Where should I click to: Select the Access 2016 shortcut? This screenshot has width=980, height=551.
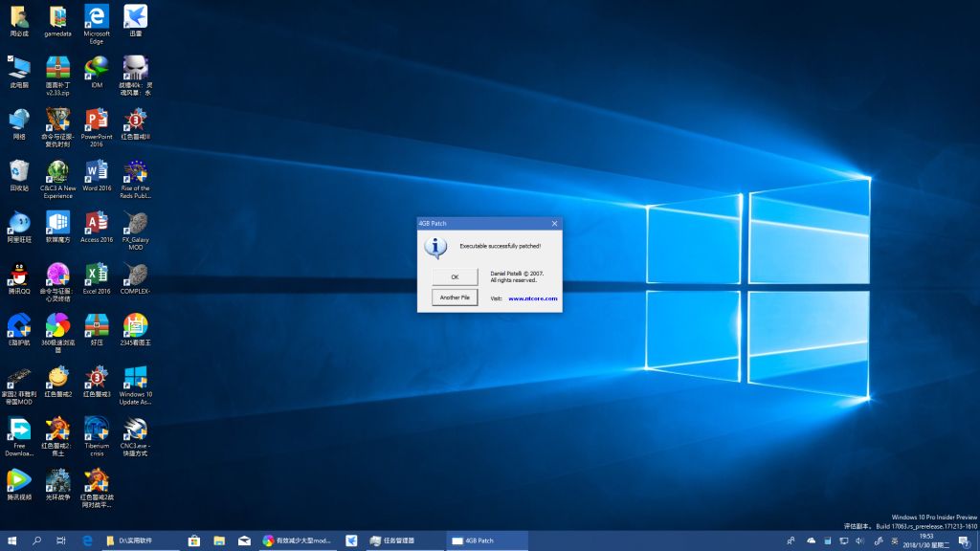[97, 227]
